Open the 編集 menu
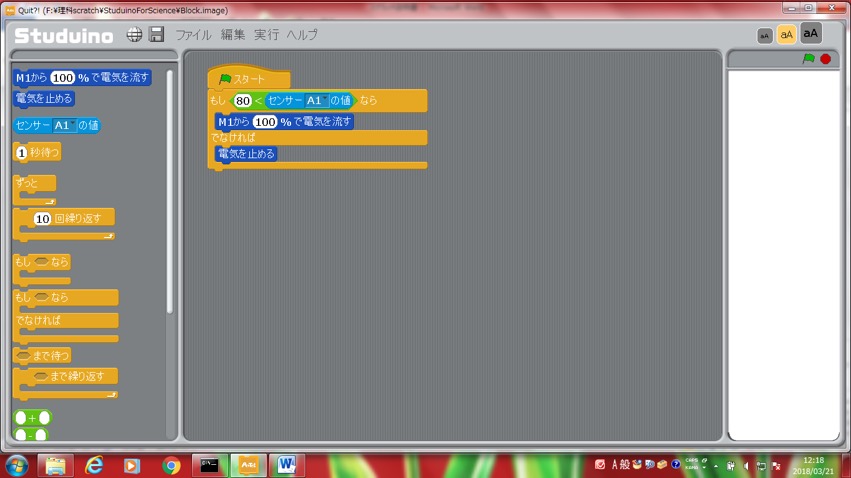 click(x=233, y=35)
